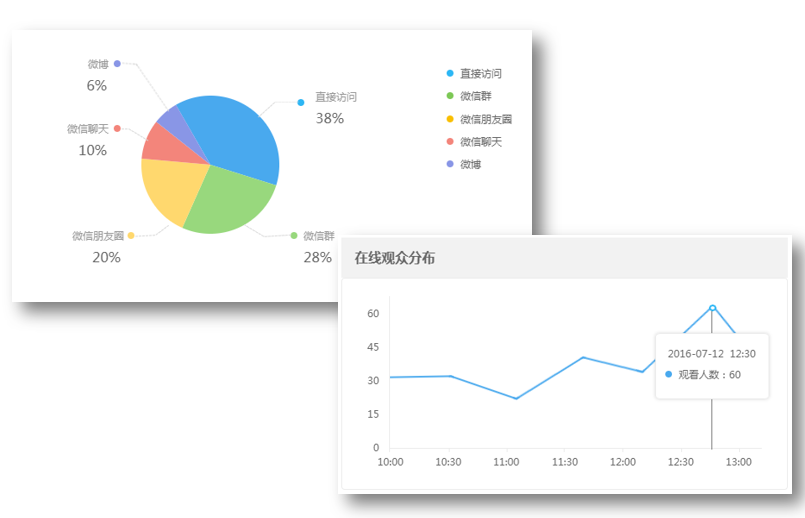Click the 微信聊天 label dot near the 10%
The image size is (805, 518).
[x=117, y=128]
